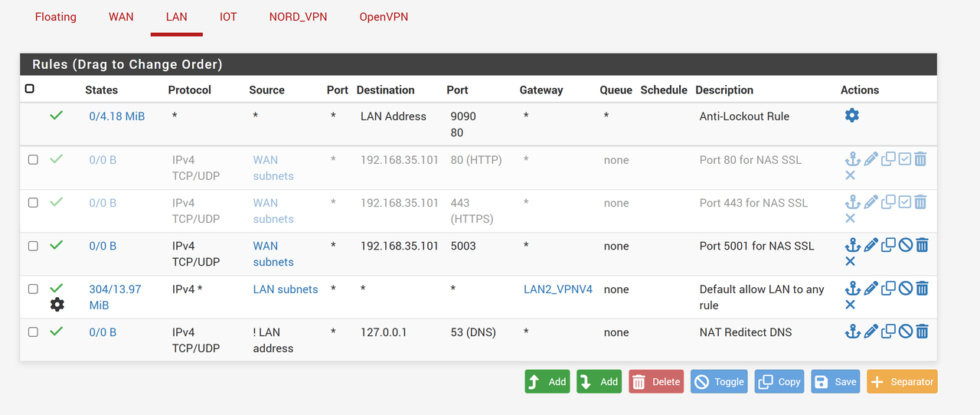This screenshot has width=980, height=415.
Task: Add rule to bottom with down-arrow Add
Action: click(x=599, y=381)
